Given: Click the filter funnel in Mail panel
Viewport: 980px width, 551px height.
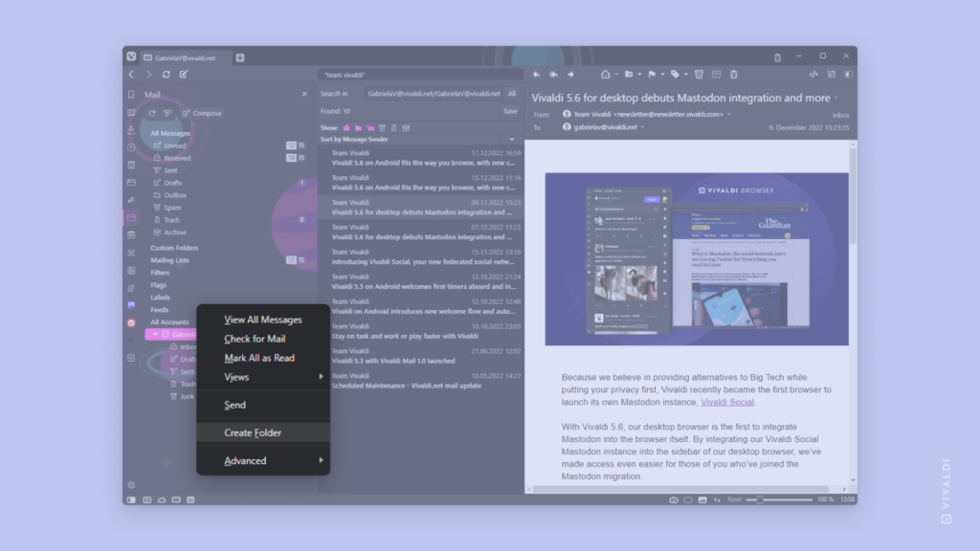Looking at the screenshot, I should pos(167,113).
